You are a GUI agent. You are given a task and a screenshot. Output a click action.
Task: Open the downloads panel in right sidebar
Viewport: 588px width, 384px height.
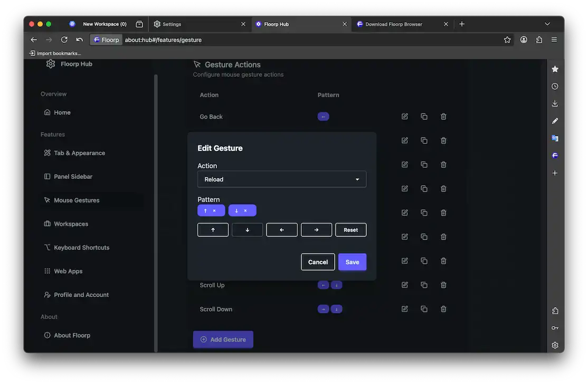point(555,103)
